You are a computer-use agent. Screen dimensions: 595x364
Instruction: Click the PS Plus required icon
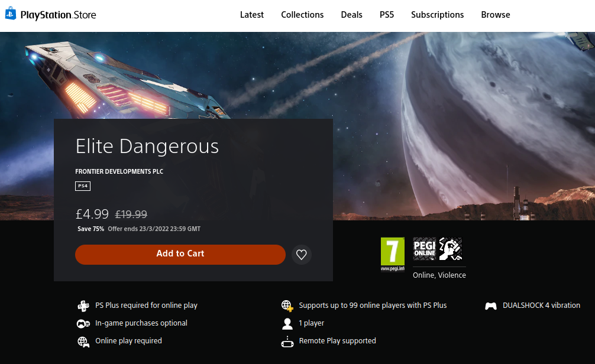tap(83, 305)
